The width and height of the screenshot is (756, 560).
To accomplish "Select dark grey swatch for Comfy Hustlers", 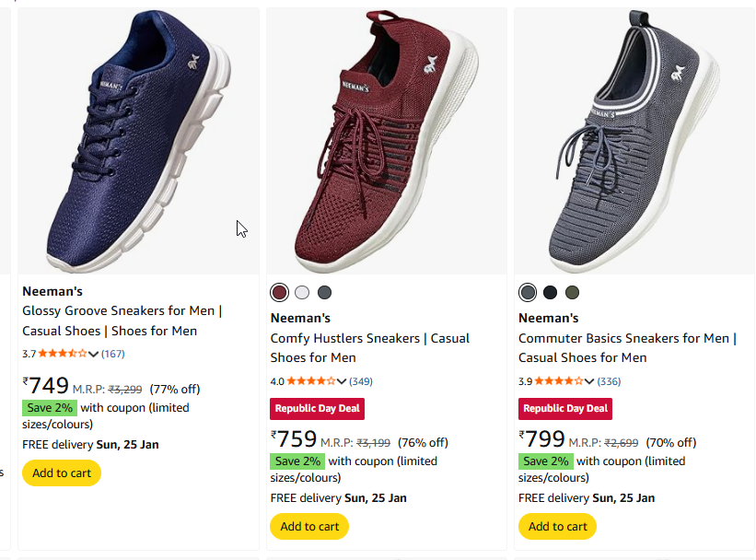I will point(324,293).
